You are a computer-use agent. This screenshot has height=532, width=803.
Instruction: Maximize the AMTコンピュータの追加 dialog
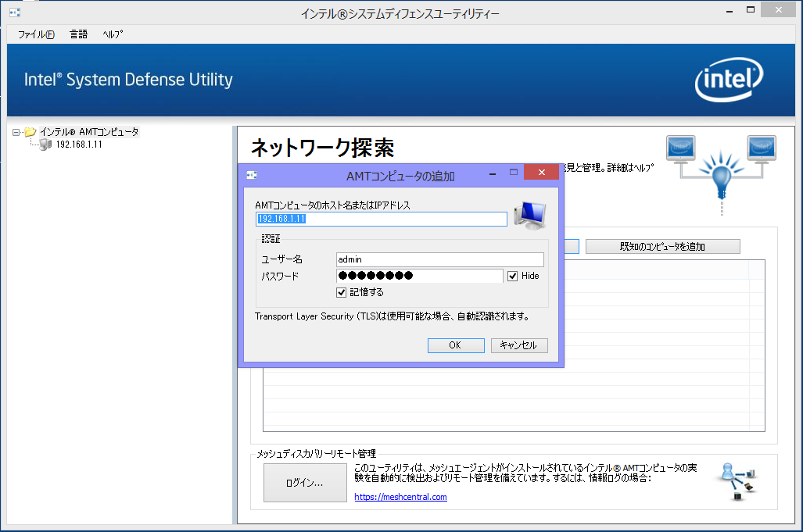point(514,173)
